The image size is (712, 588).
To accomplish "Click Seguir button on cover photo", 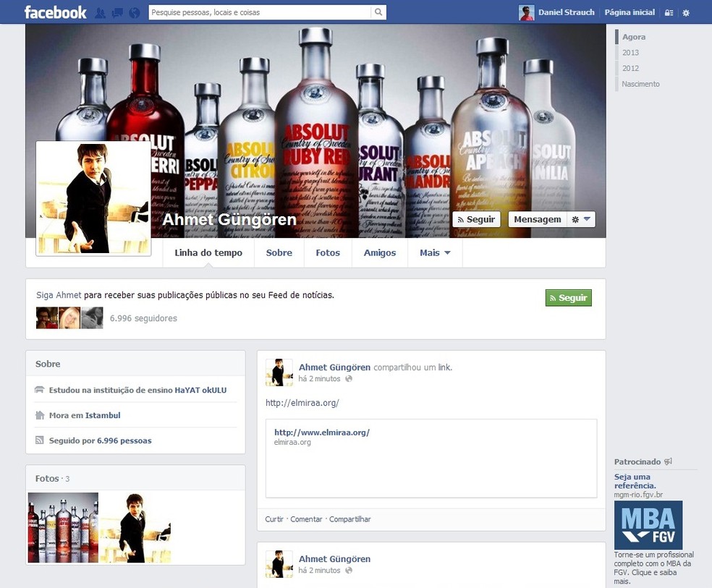I will click(476, 220).
